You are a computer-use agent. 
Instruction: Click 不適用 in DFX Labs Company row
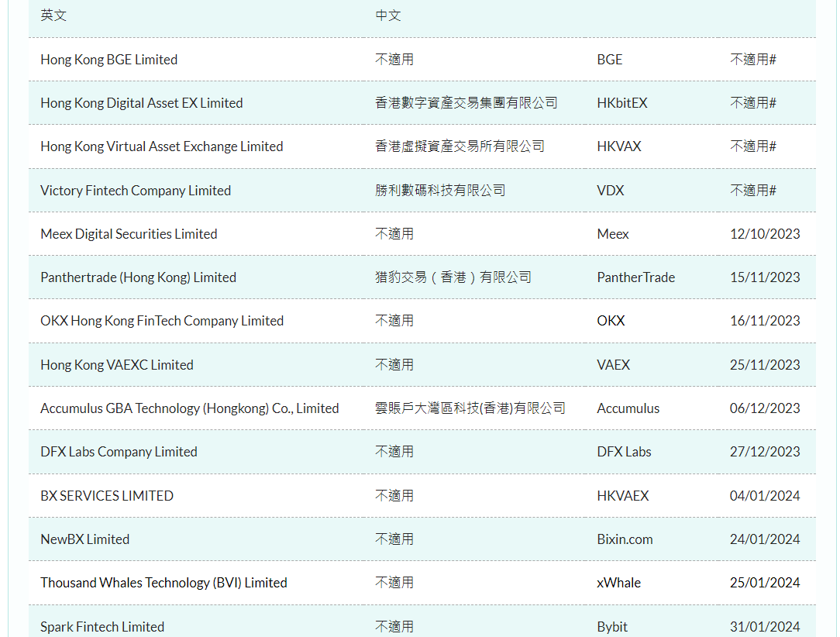click(x=394, y=452)
